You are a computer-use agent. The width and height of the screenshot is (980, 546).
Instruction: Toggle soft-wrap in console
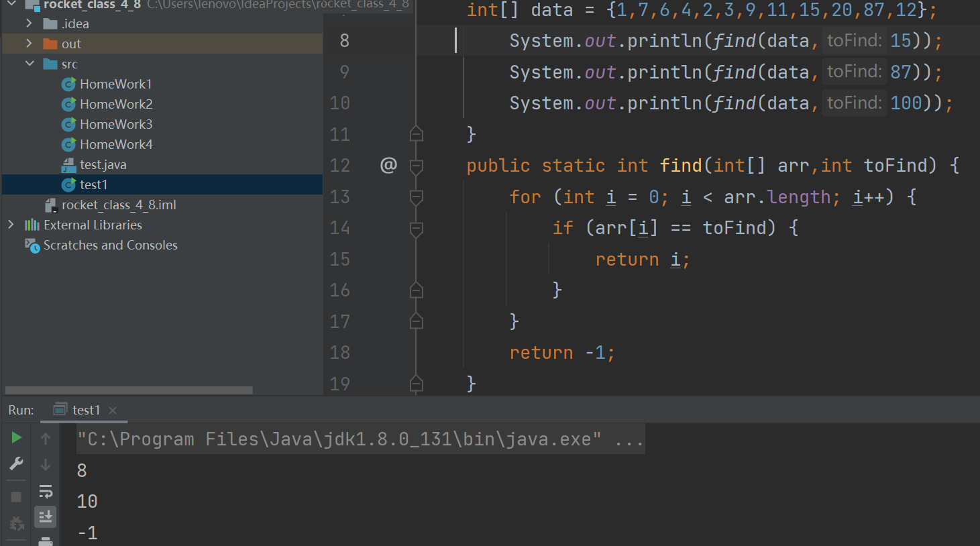point(46,492)
